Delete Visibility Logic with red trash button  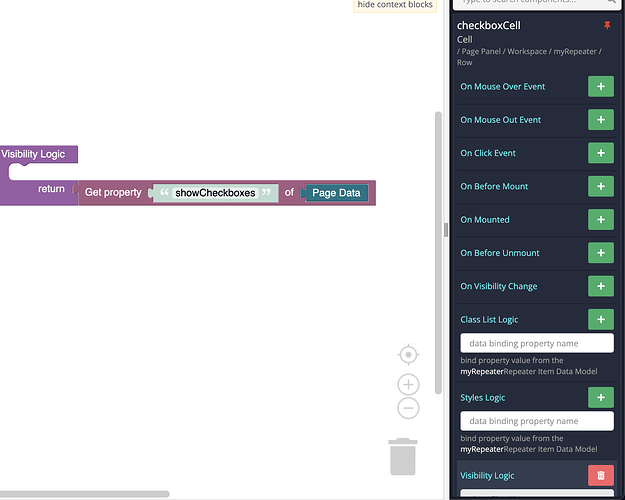[601, 475]
